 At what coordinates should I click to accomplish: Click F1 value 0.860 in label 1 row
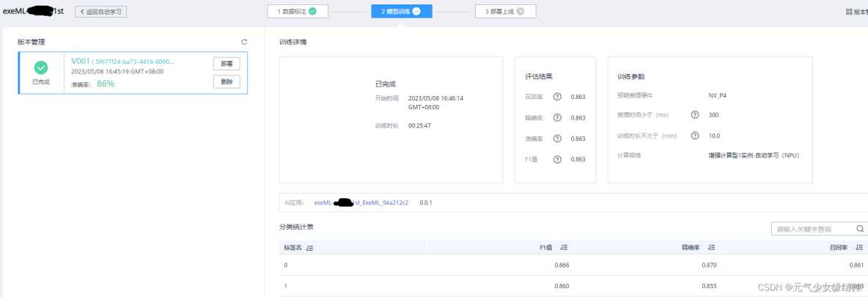tap(562, 287)
